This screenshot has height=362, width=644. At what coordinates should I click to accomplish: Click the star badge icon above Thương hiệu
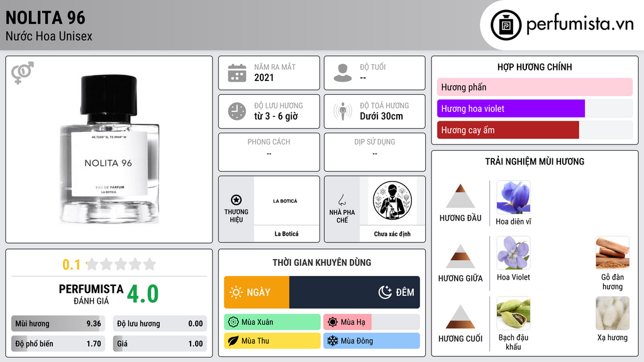tap(236, 200)
